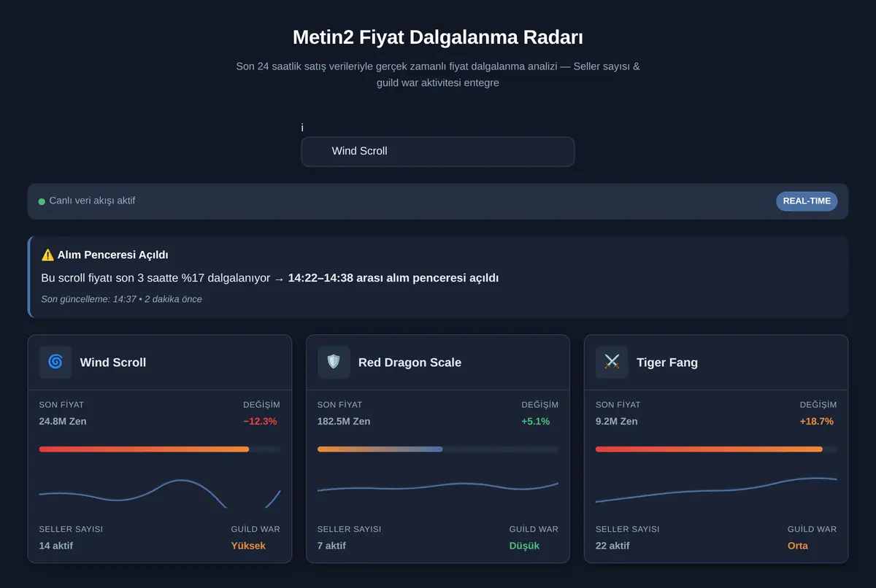The image size is (876, 588).
Task: Click the Tiger Fang price sparkline chart
Action: click(x=716, y=491)
